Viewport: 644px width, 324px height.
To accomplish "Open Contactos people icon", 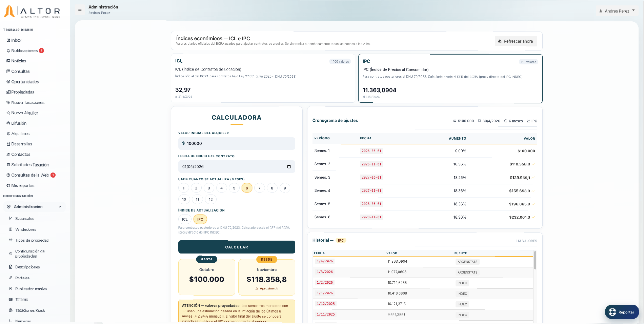I will [x=8, y=155].
